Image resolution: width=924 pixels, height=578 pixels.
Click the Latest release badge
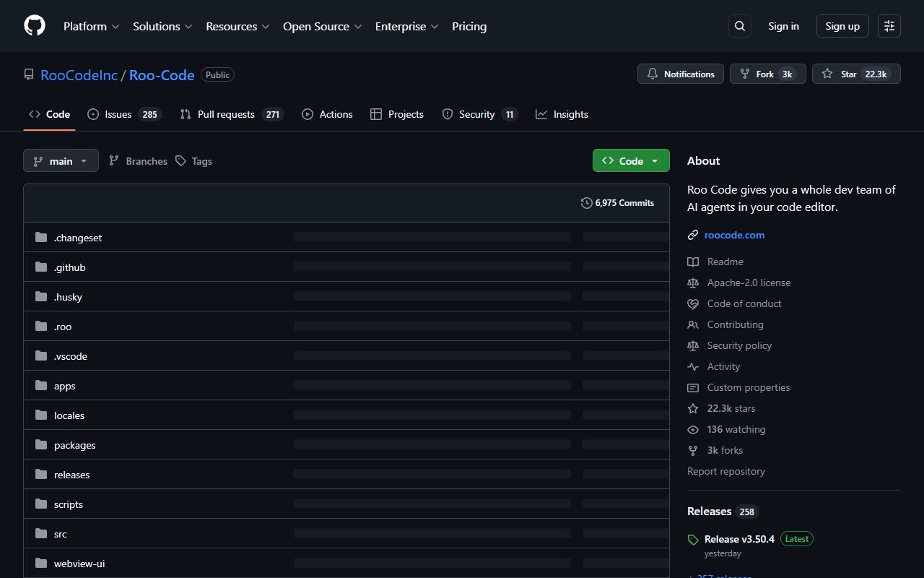[x=796, y=538]
